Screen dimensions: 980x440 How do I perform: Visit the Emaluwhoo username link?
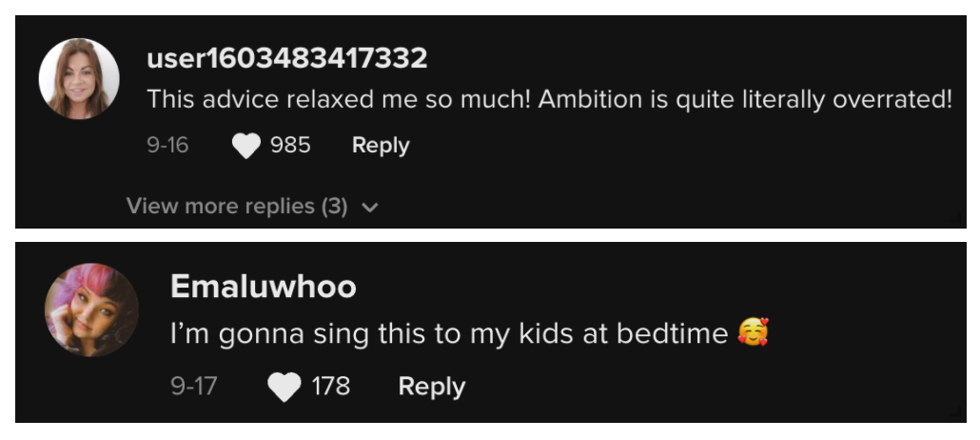click(263, 287)
